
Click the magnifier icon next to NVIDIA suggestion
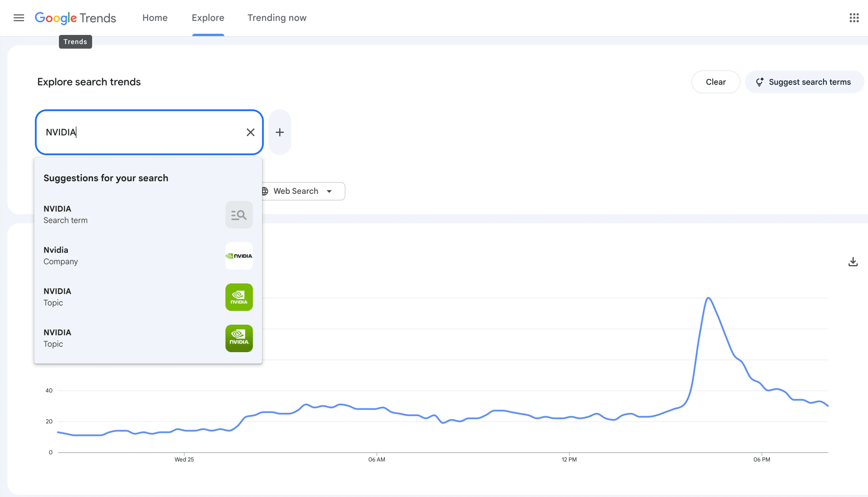(239, 215)
